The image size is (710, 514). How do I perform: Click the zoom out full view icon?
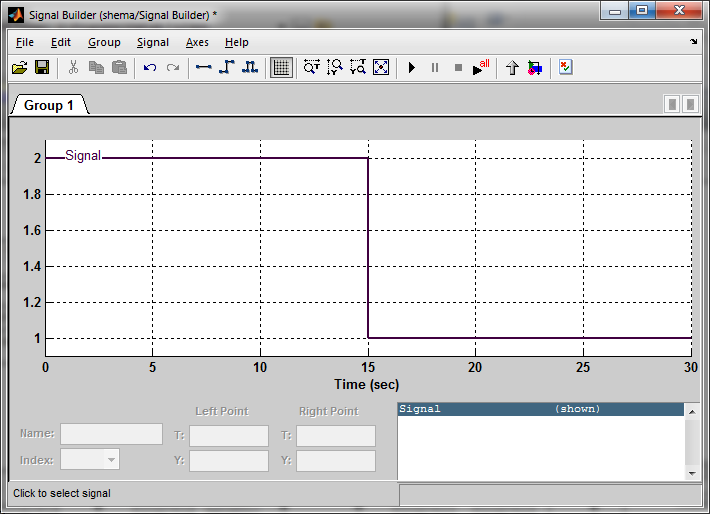click(381, 67)
